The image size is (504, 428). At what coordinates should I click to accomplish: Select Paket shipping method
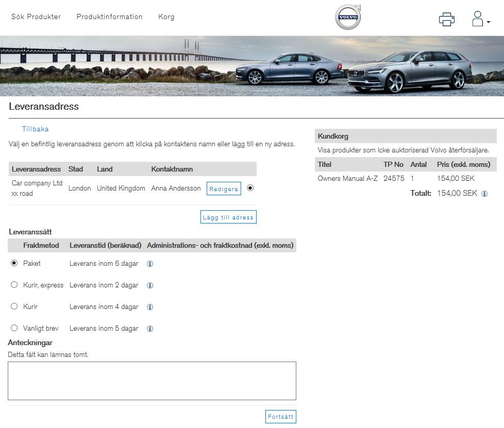[x=14, y=263]
